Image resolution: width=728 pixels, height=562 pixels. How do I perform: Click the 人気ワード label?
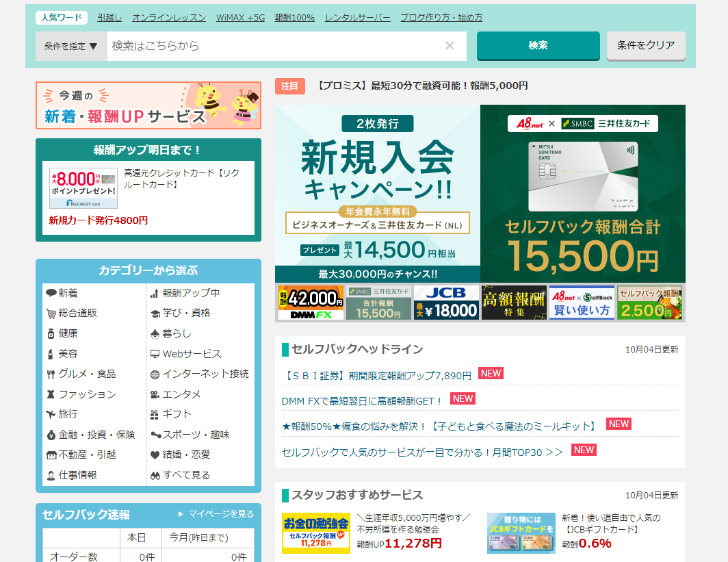62,18
